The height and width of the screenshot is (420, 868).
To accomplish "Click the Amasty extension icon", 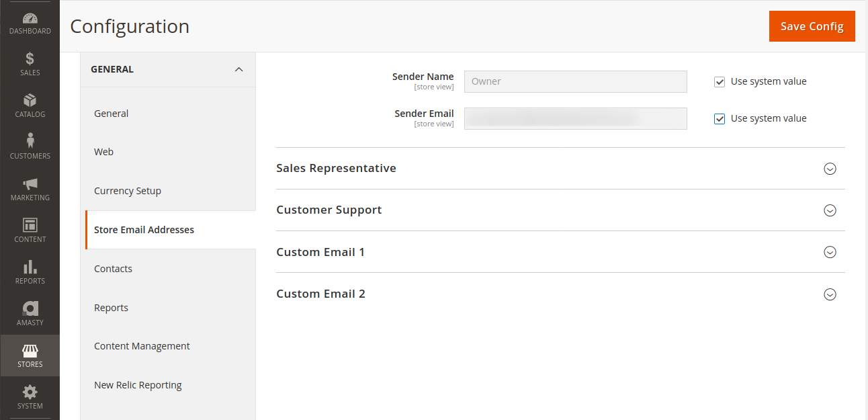I will tap(30, 313).
